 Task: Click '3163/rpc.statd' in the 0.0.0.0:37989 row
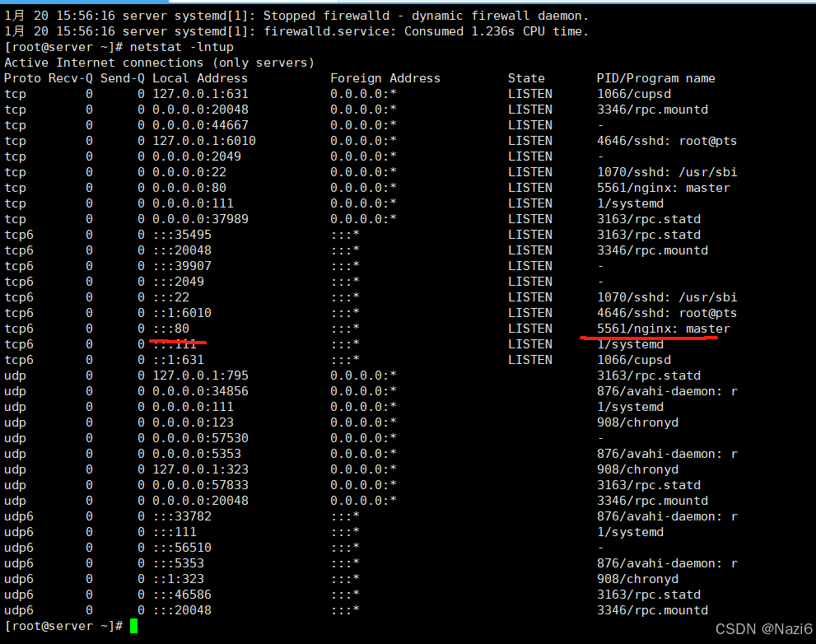point(648,219)
